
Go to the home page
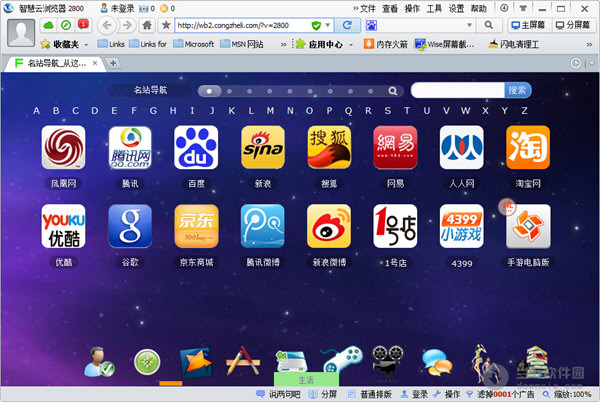[x=147, y=25]
